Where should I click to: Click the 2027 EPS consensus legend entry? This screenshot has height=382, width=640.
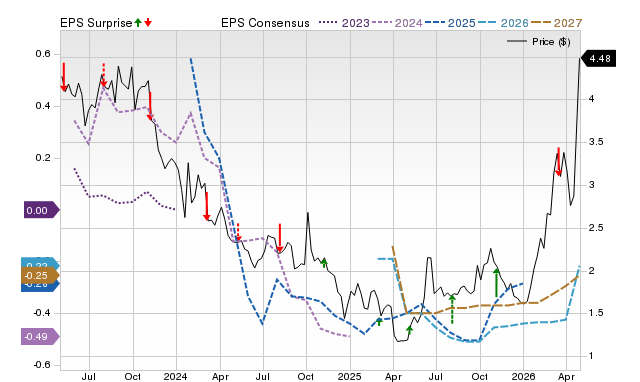(x=557, y=23)
